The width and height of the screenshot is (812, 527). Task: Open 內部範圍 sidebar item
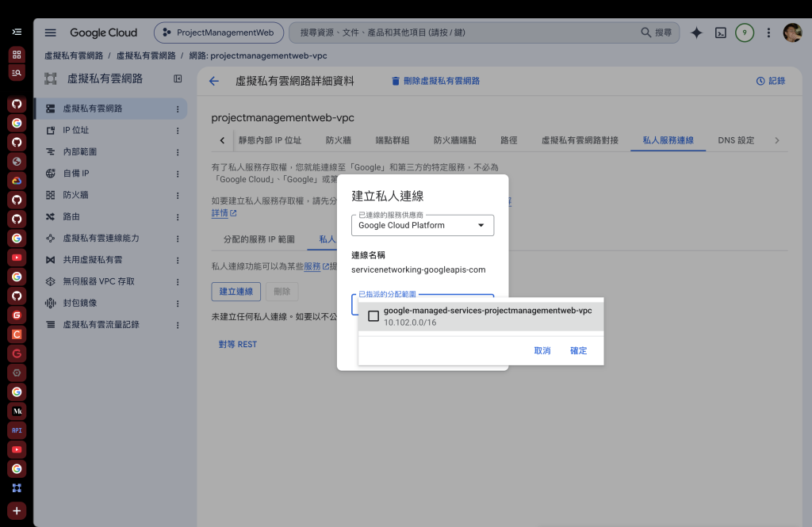(111, 152)
